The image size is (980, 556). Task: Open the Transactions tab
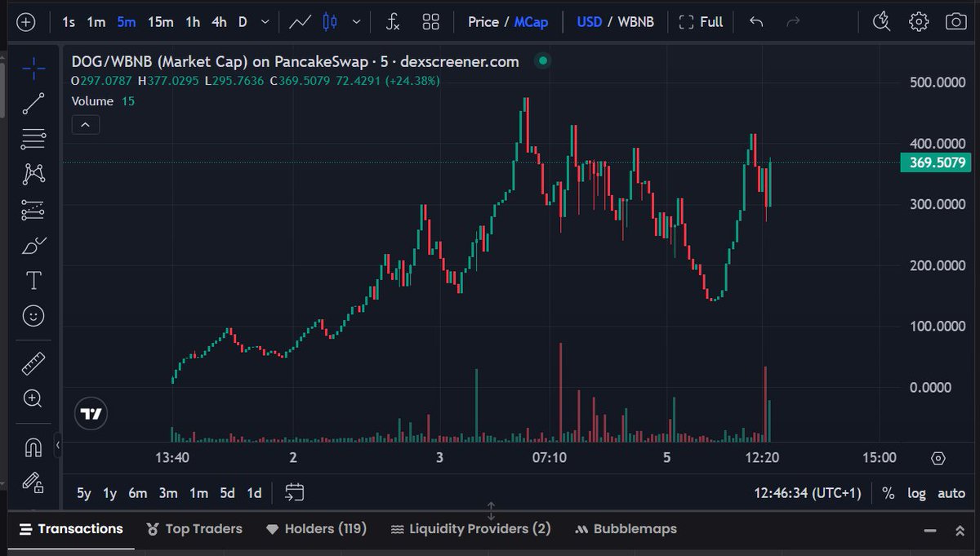coord(71,529)
